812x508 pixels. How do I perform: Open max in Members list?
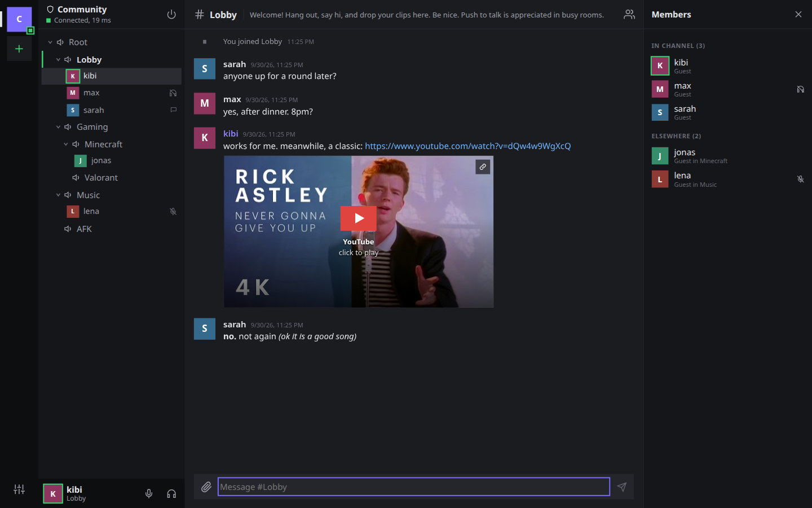(x=727, y=89)
